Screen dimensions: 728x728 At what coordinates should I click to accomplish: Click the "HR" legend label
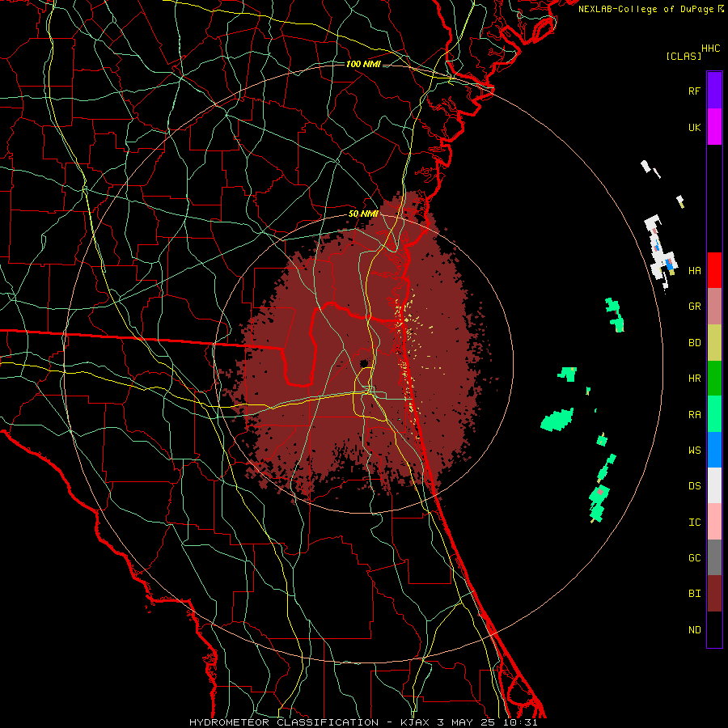point(694,379)
